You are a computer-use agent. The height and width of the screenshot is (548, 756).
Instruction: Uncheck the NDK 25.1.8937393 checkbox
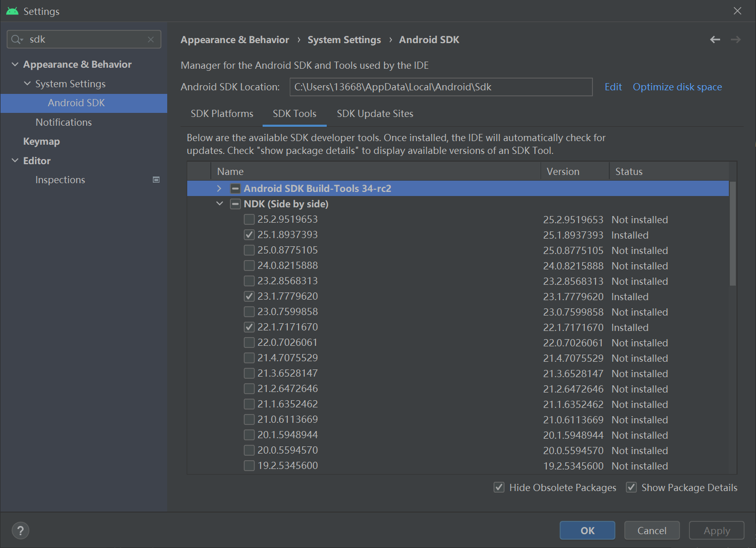tap(249, 234)
